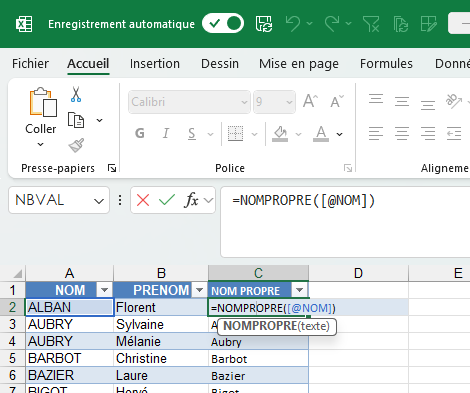Image resolution: width=470 pixels, height=393 pixels.
Task: Click the decrease indent icon
Action: coord(454,133)
